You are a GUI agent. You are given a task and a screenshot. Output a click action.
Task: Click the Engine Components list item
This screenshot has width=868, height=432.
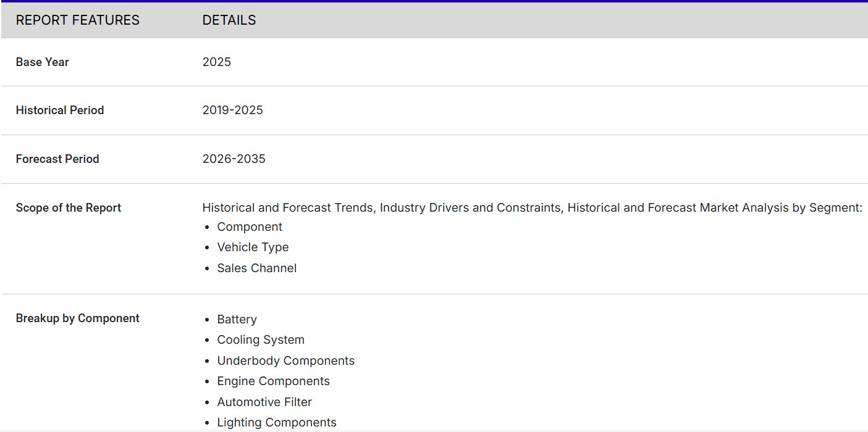(273, 381)
